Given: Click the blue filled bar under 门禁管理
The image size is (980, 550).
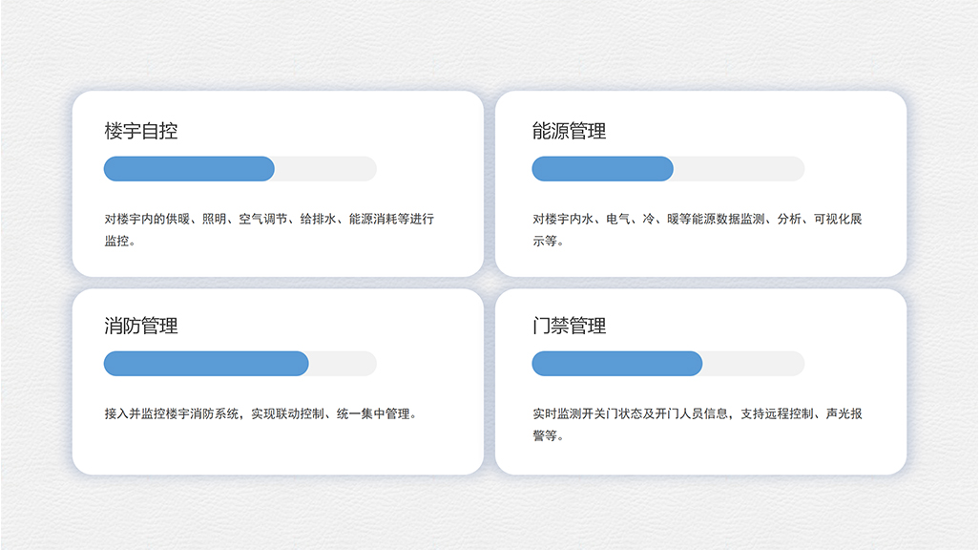Looking at the screenshot, I should tap(615, 364).
